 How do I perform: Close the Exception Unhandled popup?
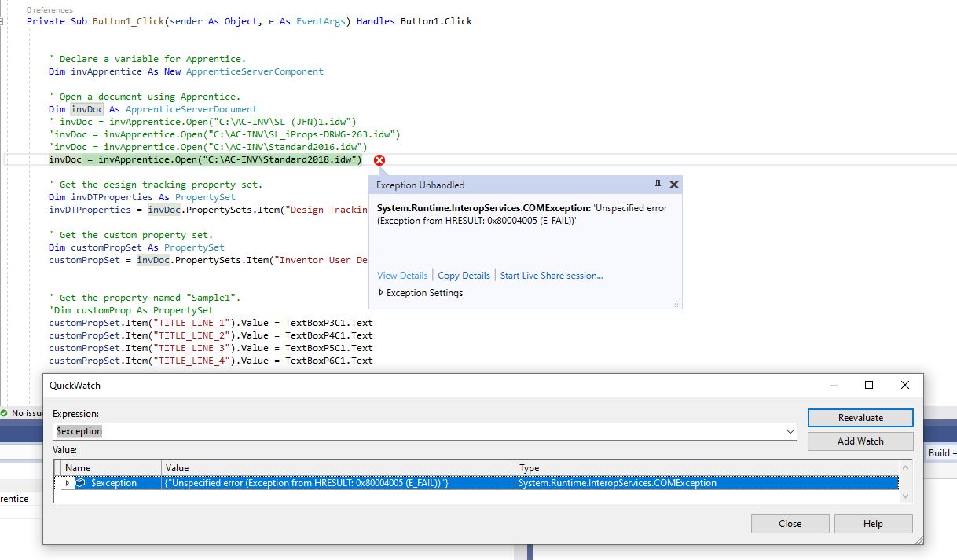pos(673,185)
